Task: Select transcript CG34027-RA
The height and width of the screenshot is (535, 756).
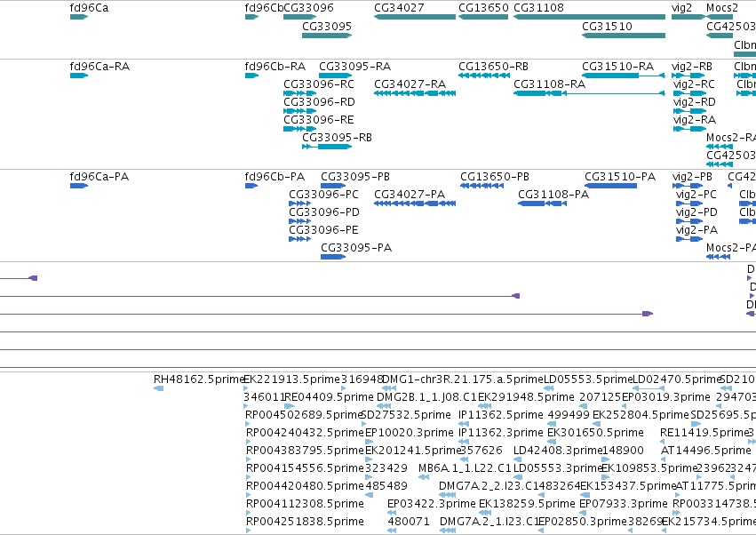Action: (415, 93)
